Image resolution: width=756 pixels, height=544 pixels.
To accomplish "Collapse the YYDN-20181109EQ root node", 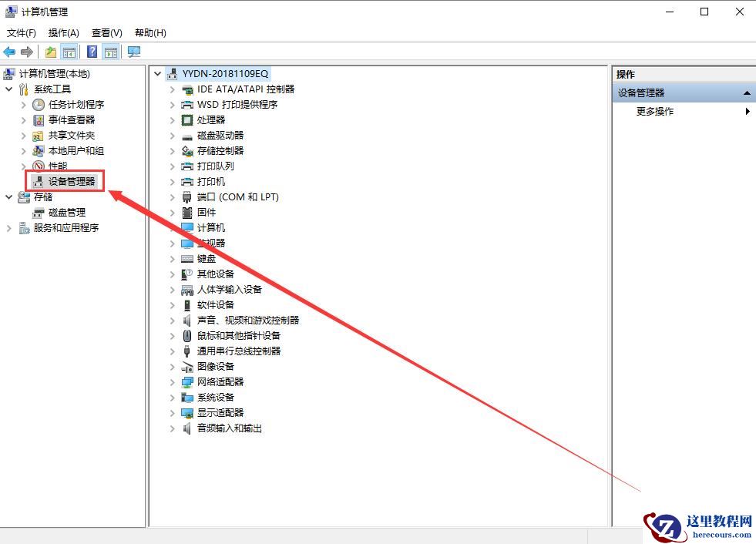I will [x=157, y=74].
